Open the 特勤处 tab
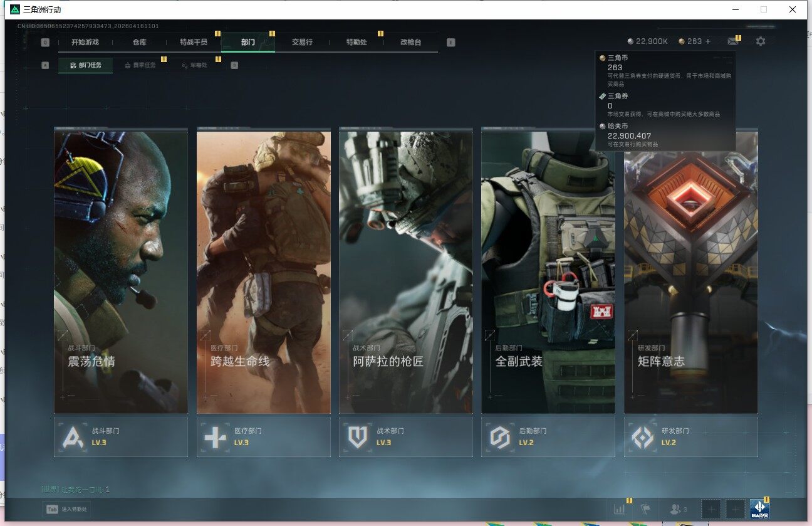The width and height of the screenshot is (812, 526). click(357, 42)
